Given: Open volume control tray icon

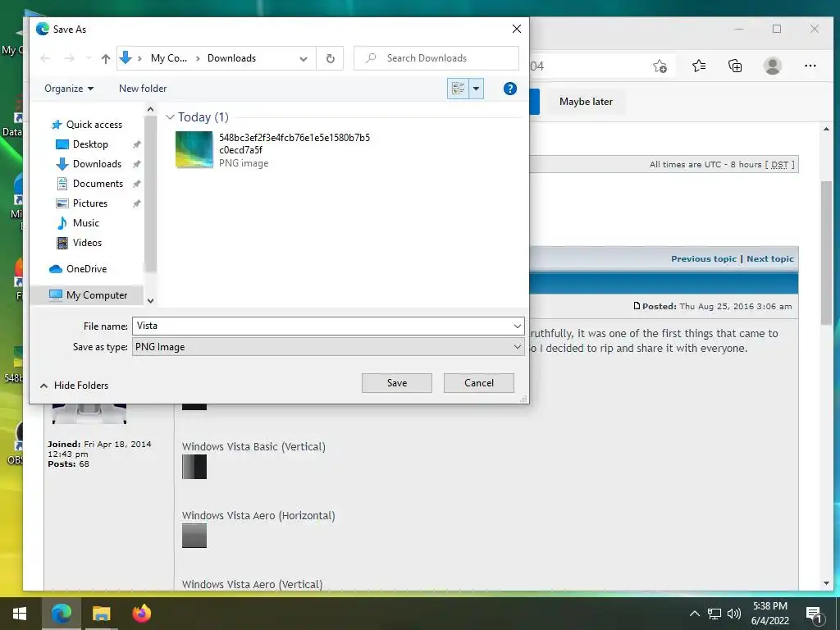Looking at the screenshot, I should (x=734, y=614).
